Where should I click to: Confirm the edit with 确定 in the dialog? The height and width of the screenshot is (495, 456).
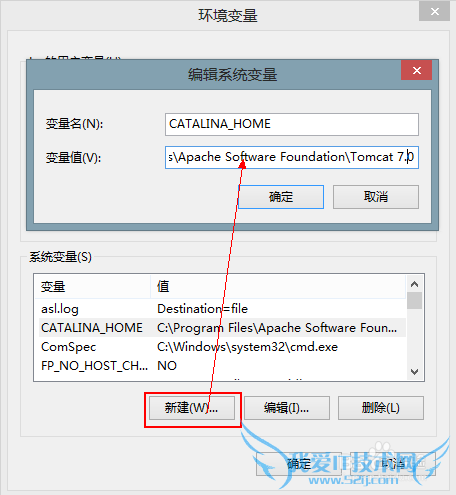pyautogui.click(x=281, y=197)
